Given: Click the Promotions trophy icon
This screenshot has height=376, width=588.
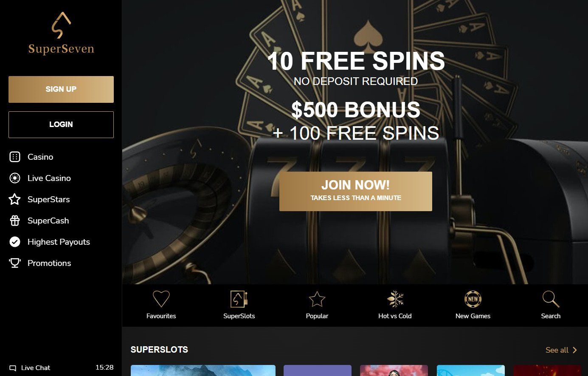Looking at the screenshot, I should (15, 263).
